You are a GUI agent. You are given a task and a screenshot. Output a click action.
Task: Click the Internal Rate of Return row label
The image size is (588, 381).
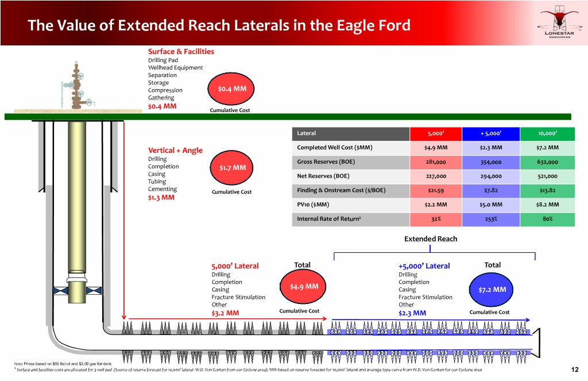pos(329,219)
